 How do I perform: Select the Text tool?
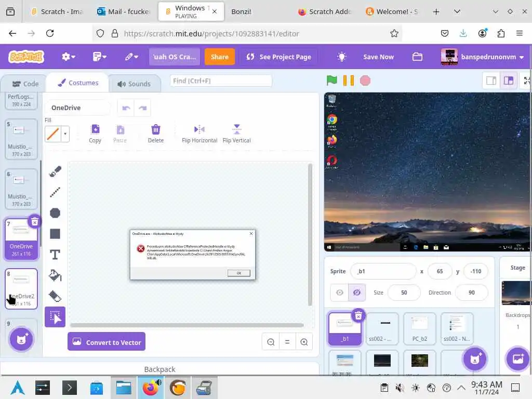pyautogui.click(x=55, y=255)
